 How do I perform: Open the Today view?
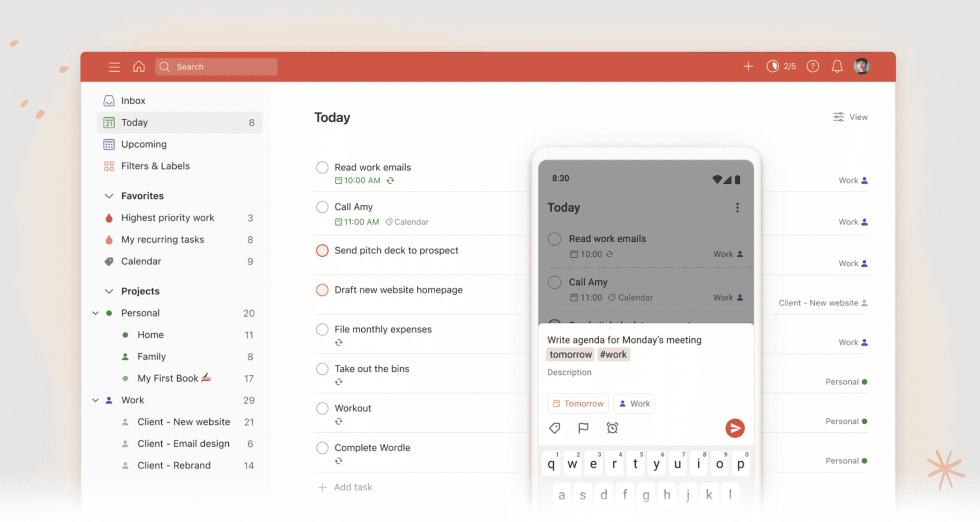134,122
